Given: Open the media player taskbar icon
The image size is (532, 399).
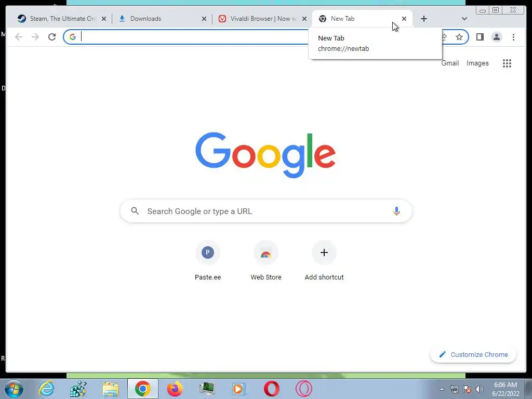Looking at the screenshot, I should 239,389.
